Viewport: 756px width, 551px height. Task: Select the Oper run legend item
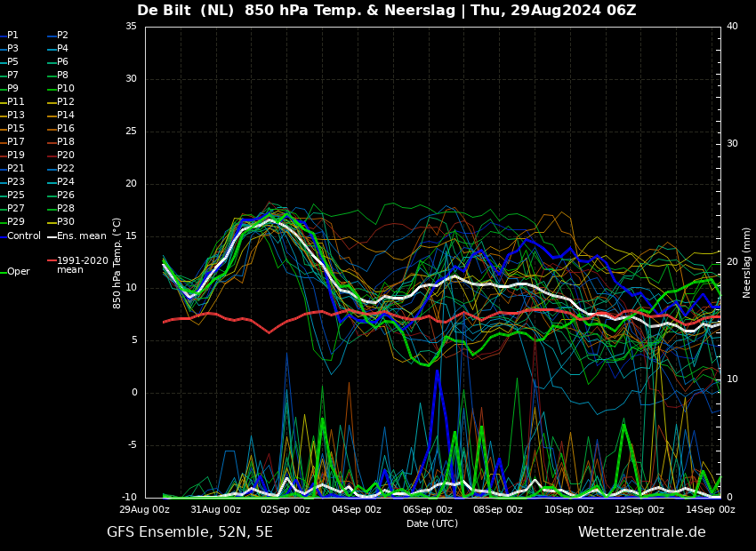coord(18,272)
